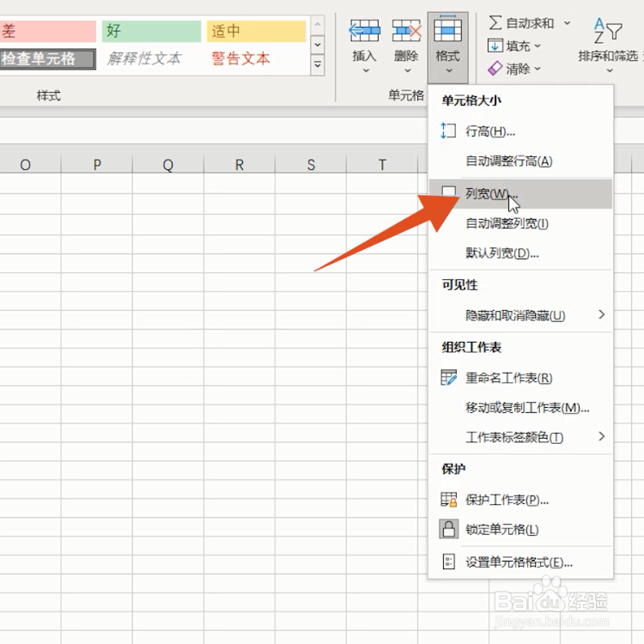
Task: Click the Format Cells dialog icon
Action: pos(448,562)
